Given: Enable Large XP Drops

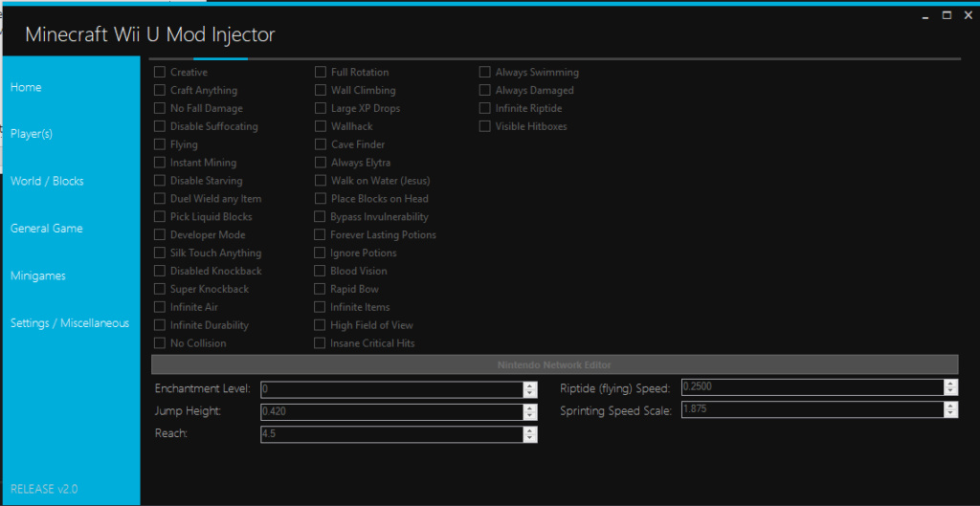Looking at the screenshot, I should (x=320, y=109).
